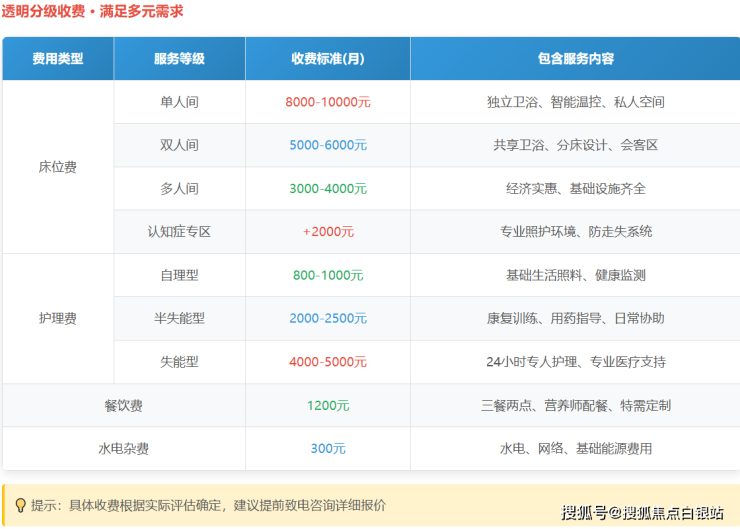Click the 2000-2500元 price for 半失能型
Viewport: 740px width, 529px height.
coord(328,318)
